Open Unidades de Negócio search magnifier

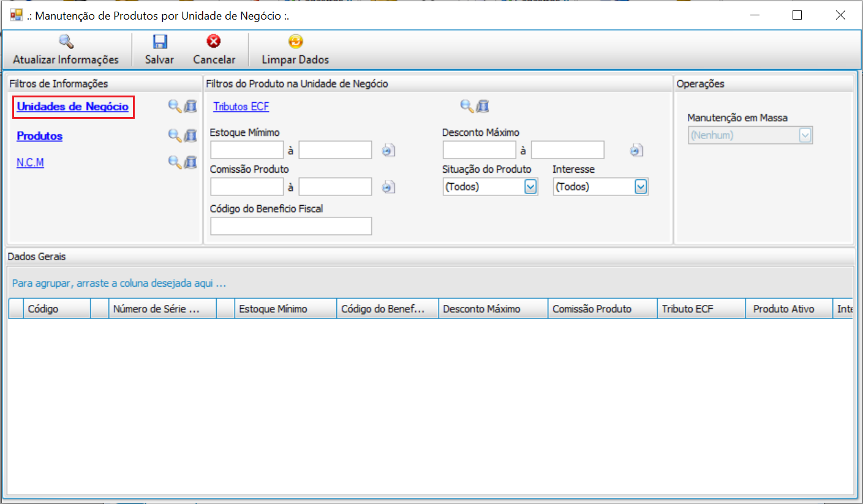tap(175, 107)
